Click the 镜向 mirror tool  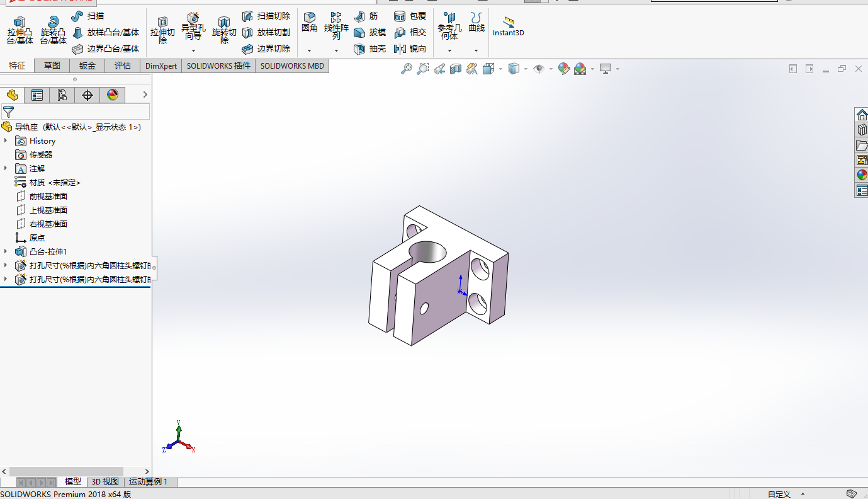pos(410,49)
